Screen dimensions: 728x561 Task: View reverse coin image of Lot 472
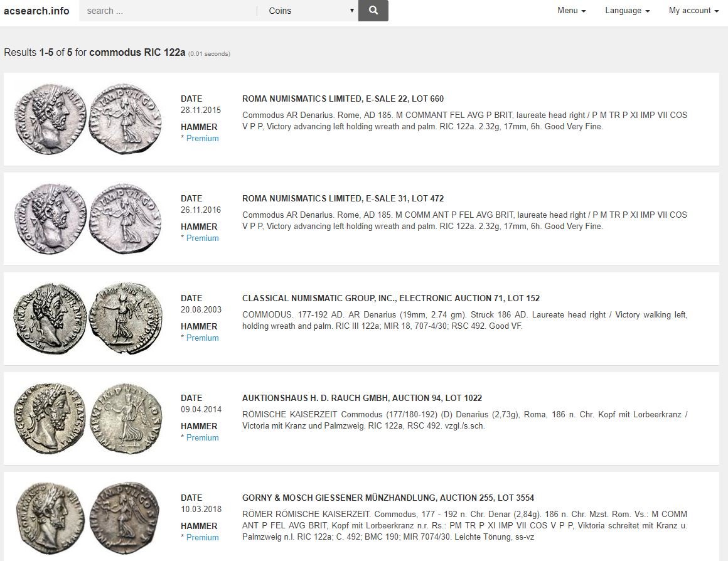[126, 219]
